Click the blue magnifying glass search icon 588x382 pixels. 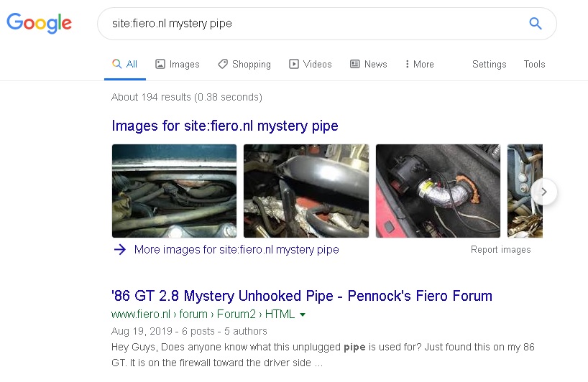(x=535, y=24)
